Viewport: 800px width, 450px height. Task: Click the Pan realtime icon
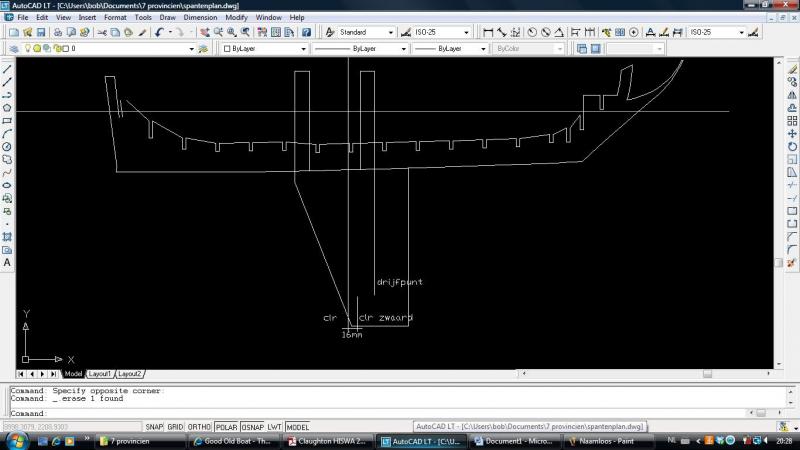click(205, 32)
